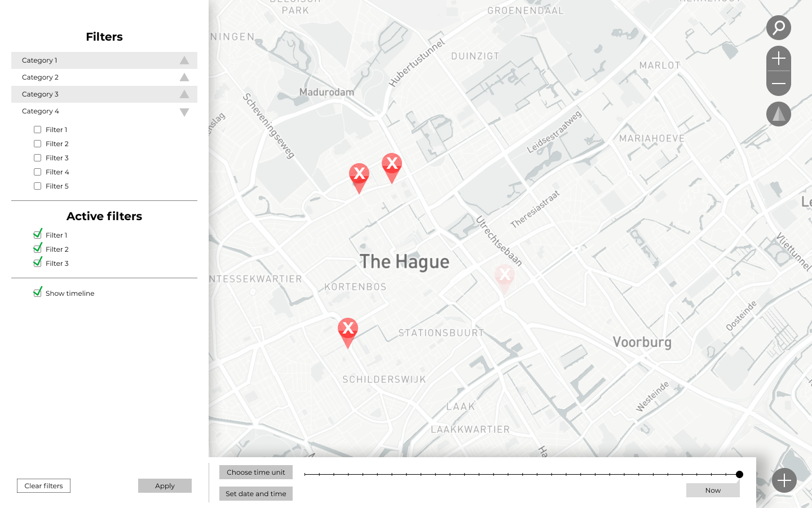Viewport: 812px width, 508px height.
Task: Zoom out of the map
Action: [778, 83]
